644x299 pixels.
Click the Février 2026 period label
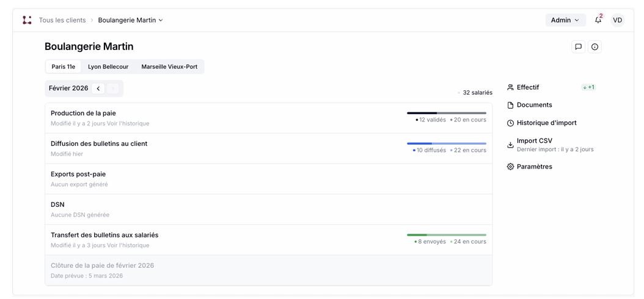tap(68, 88)
